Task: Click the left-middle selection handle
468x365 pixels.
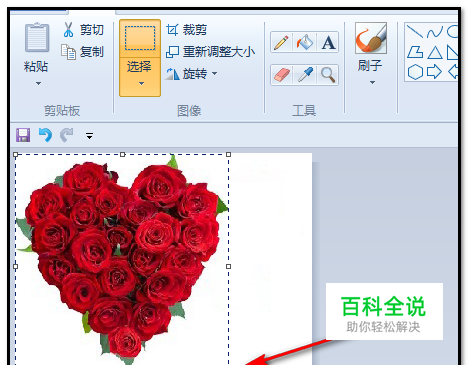Action: click(15, 266)
